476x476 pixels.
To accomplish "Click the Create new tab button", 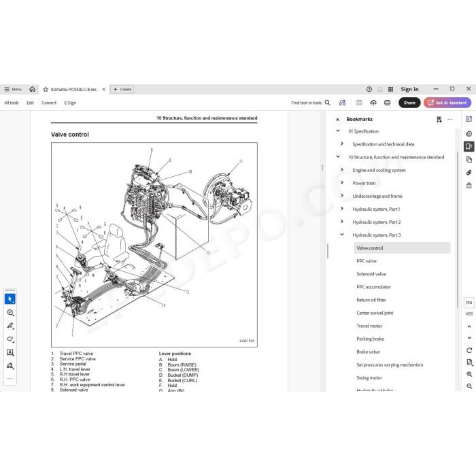I will (x=122, y=89).
